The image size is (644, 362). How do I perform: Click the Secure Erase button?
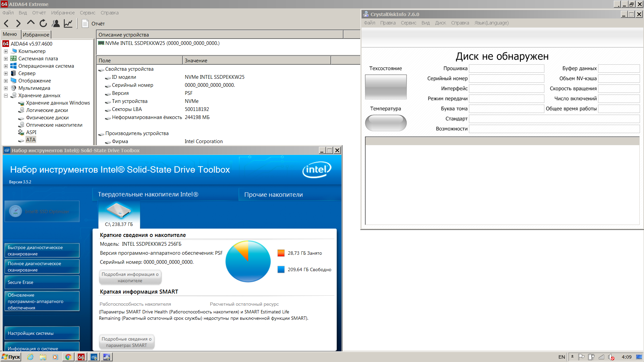(42, 282)
